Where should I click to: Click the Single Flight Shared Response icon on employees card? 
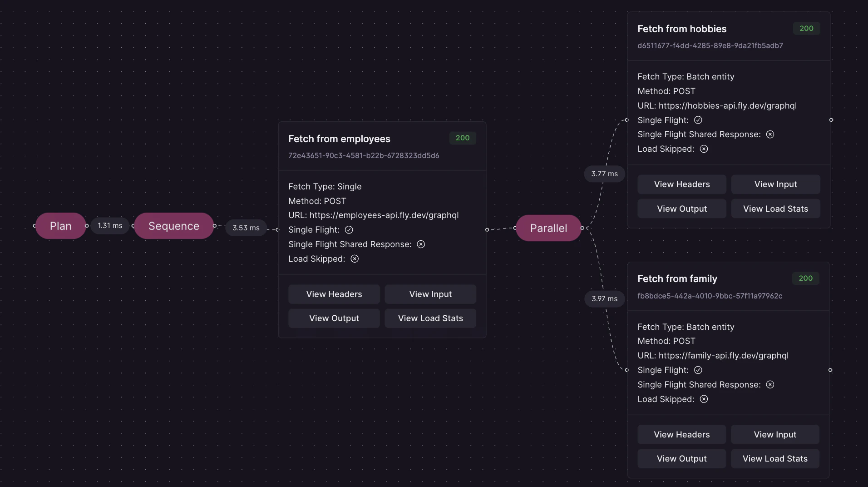[420, 244]
